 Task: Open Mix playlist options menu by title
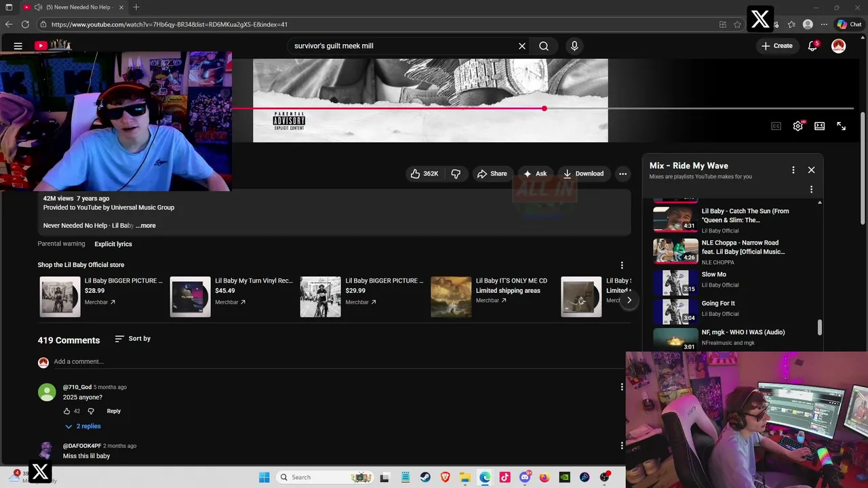793,170
